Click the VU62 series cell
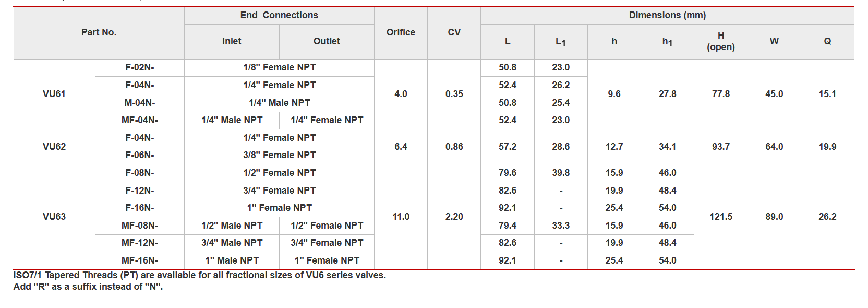This screenshot has width=868, height=308. pyautogui.click(x=54, y=147)
